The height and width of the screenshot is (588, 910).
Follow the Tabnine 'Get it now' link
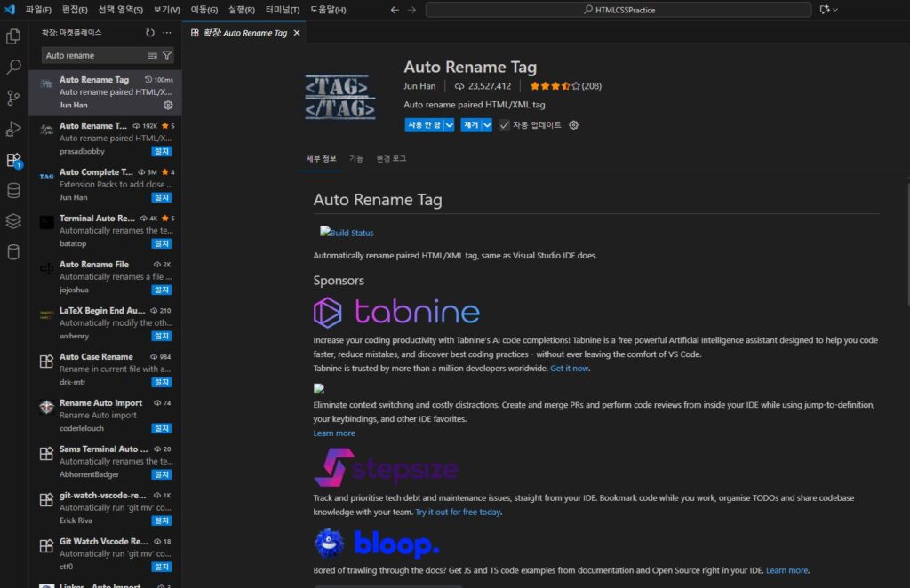pyautogui.click(x=569, y=367)
